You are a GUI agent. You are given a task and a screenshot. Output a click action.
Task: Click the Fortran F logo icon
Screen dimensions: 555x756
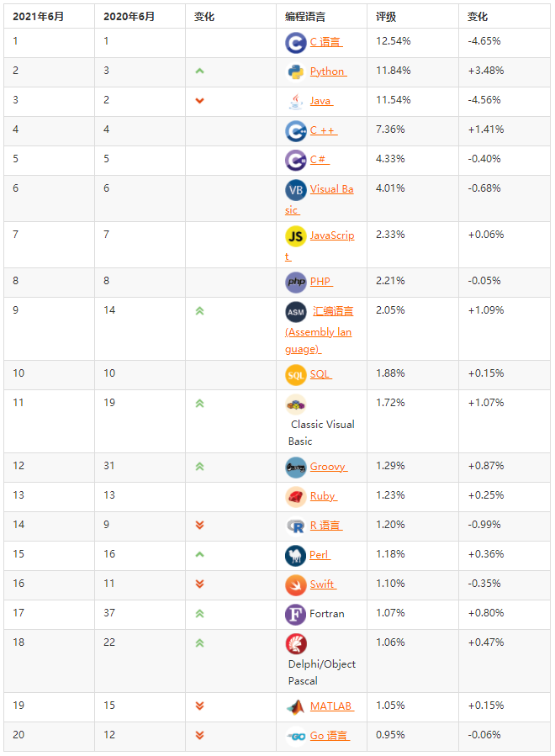pos(295,614)
